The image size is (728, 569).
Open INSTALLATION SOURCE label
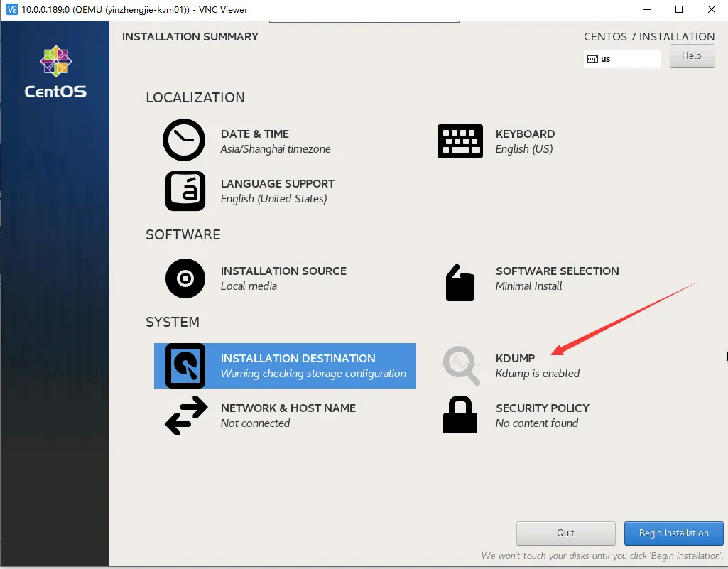click(x=283, y=271)
